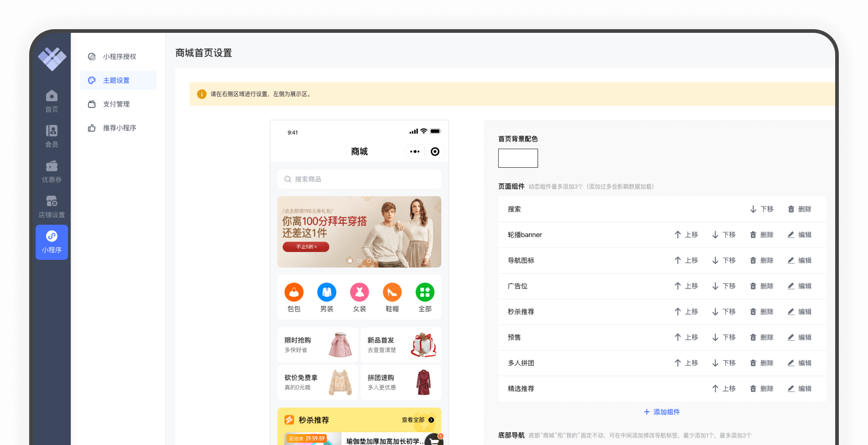Screen dimensions: 868x445
Task: Move 秒杀推荐 component down
Action: click(x=724, y=312)
